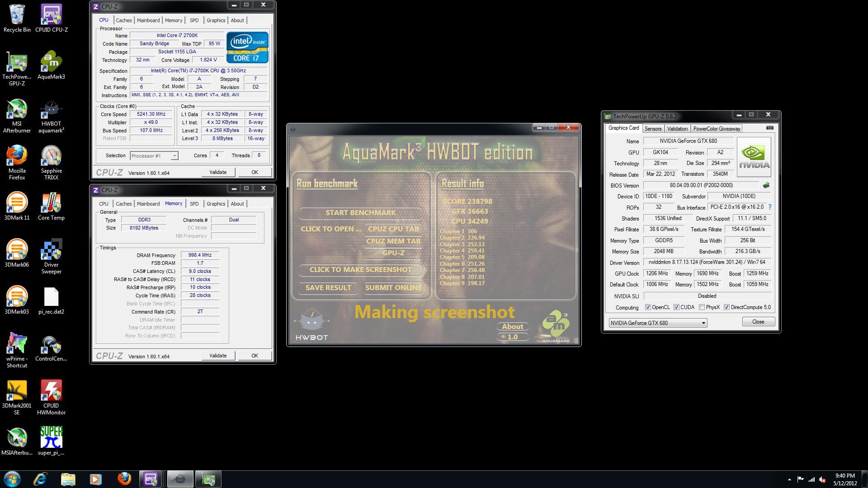Toggle the DirectCompute 5.0 checkbox
Image resolution: width=868 pixels, height=488 pixels.
726,307
